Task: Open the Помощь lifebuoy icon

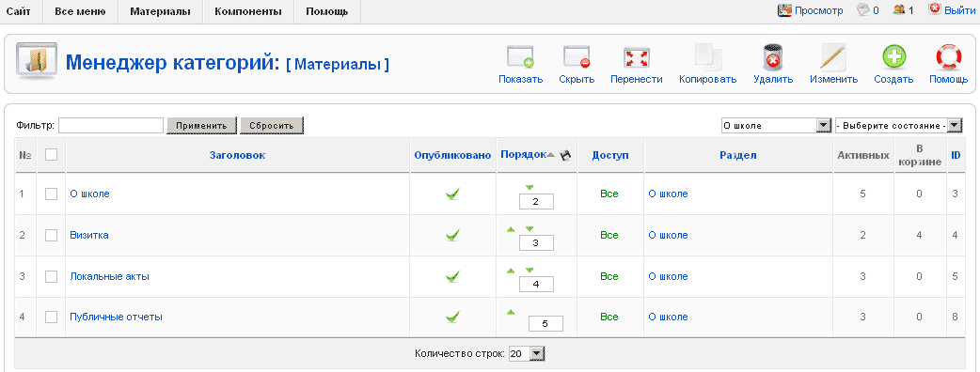Action: click(x=948, y=56)
